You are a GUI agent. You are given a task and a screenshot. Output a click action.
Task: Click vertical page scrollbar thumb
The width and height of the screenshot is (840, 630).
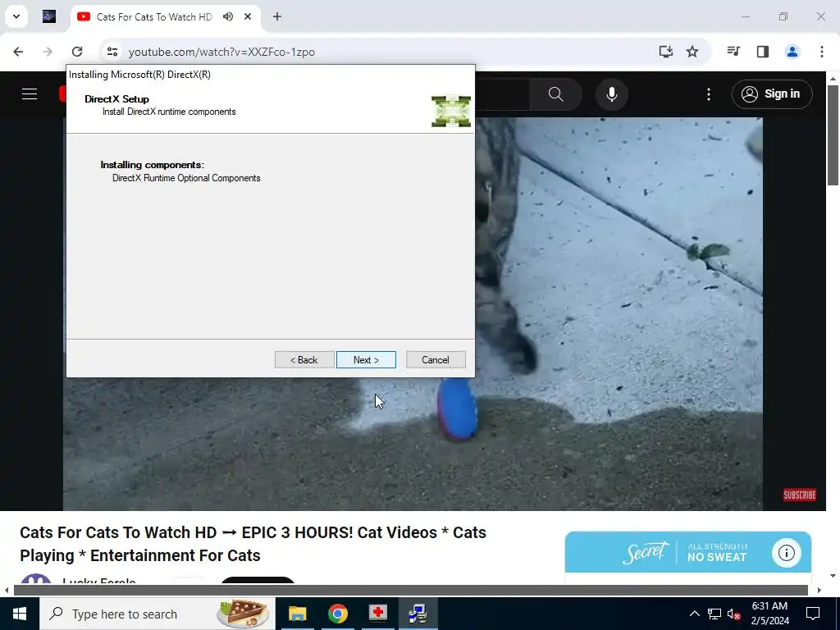click(x=833, y=135)
